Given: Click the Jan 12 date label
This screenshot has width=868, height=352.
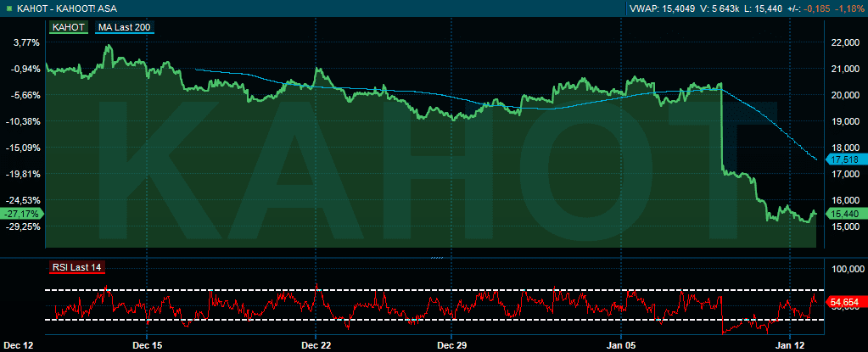Looking at the screenshot, I should pos(791,345).
